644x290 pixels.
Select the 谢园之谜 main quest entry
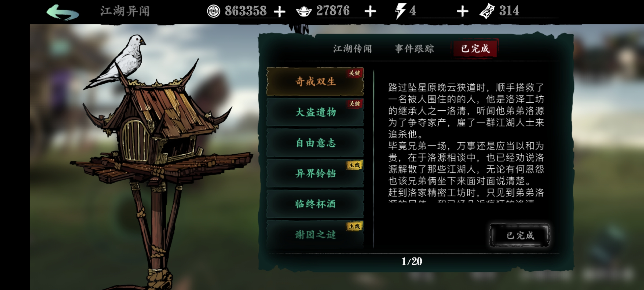point(315,234)
